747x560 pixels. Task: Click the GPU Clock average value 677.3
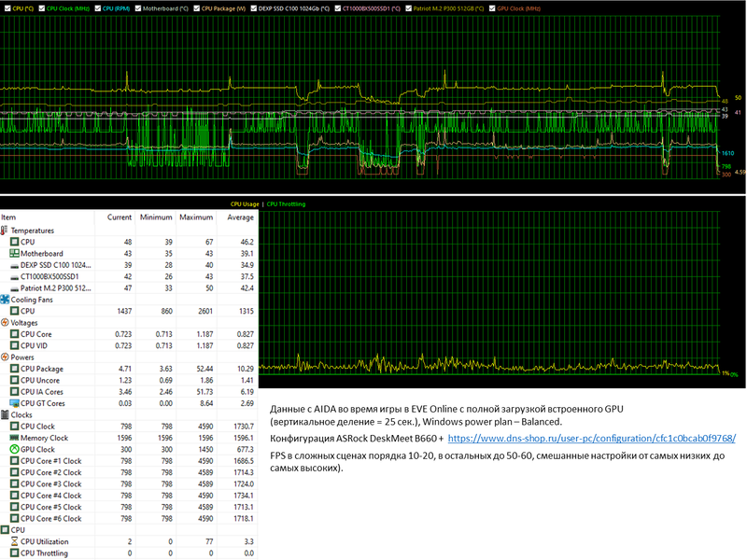(x=246, y=450)
